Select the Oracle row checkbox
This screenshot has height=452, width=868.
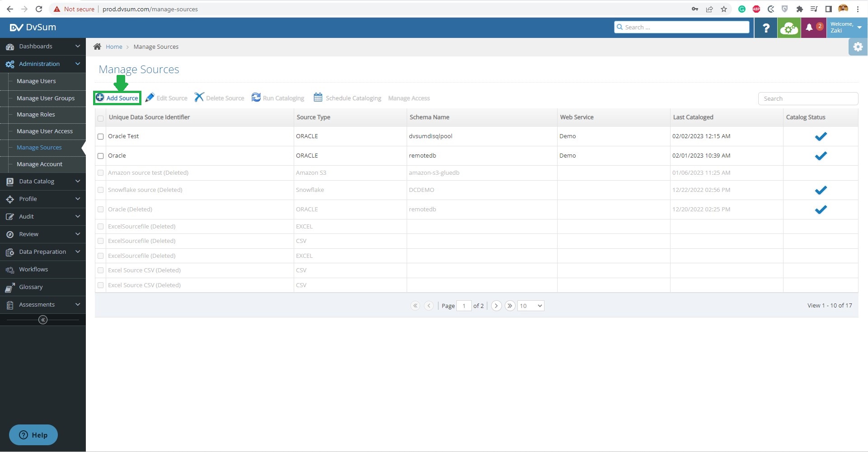click(x=101, y=156)
